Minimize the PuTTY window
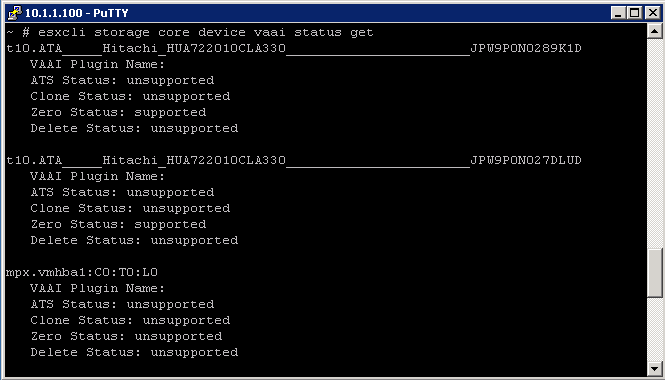The width and height of the screenshot is (665, 380). (x=618, y=13)
